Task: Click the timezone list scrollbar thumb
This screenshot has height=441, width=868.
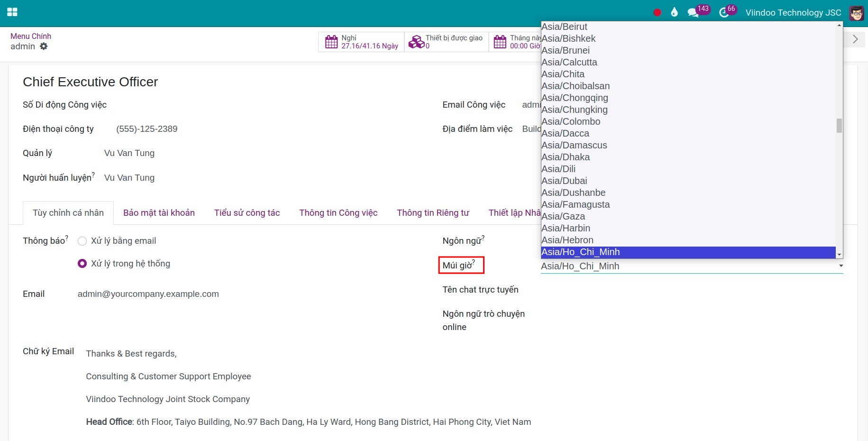Action: click(839, 126)
